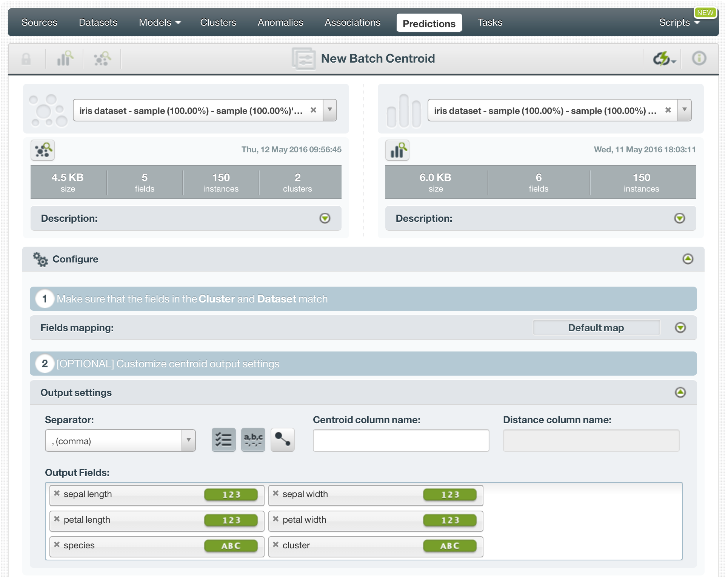Viewport: 728px width, 577px height.
Task: Clear the selected cluster with X
Action: click(x=313, y=110)
